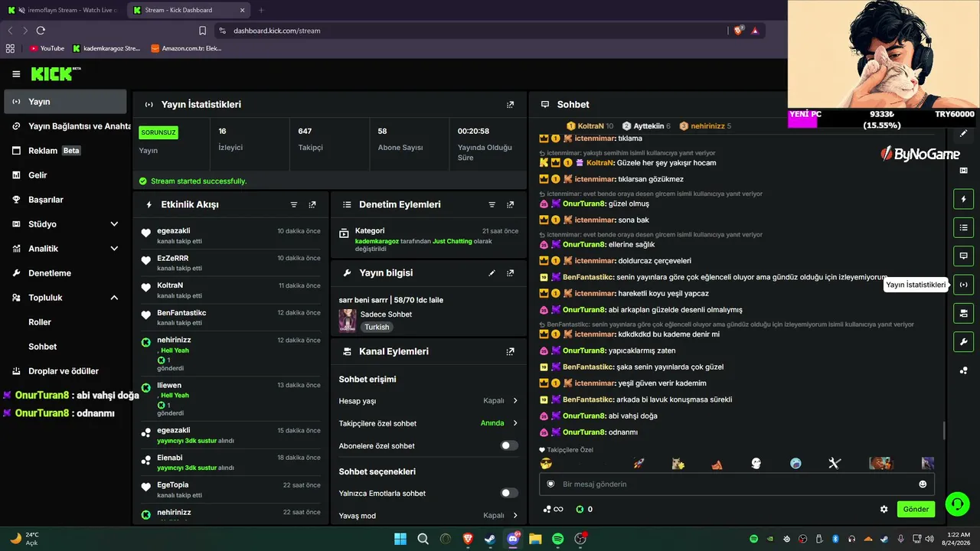Select the rocket emote
This screenshot has height=551, width=980.
tap(639, 464)
